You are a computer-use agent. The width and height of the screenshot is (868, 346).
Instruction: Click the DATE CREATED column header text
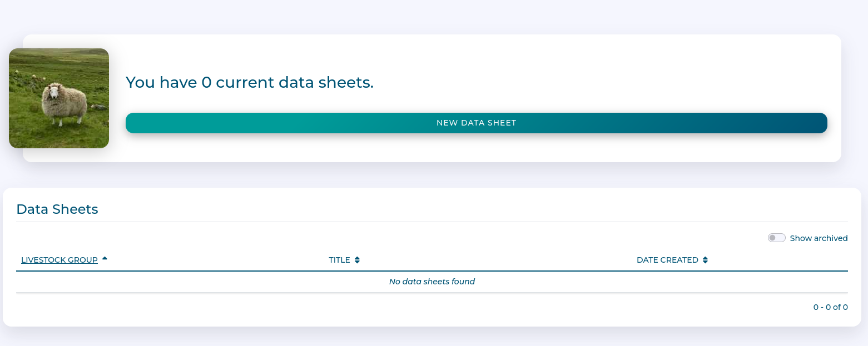click(667, 260)
